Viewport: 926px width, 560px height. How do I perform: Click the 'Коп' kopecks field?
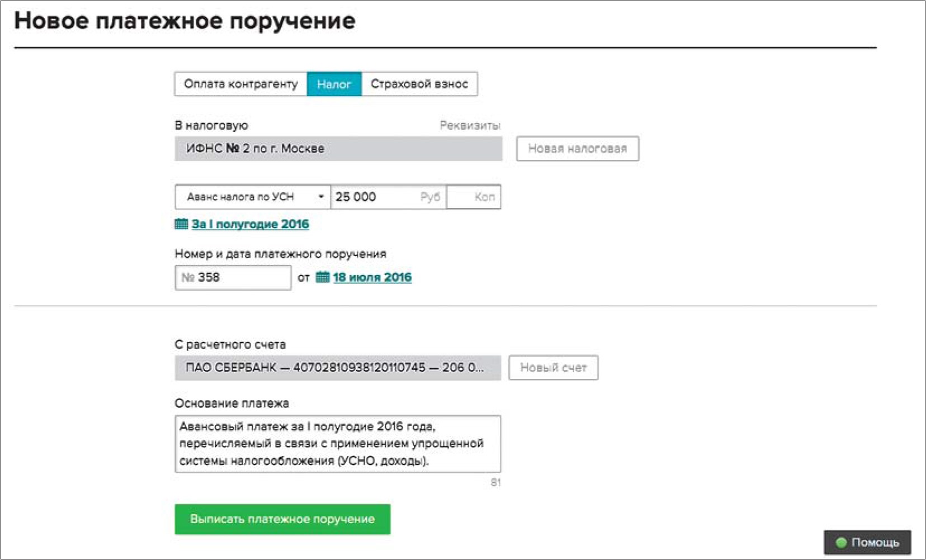tap(474, 197)
